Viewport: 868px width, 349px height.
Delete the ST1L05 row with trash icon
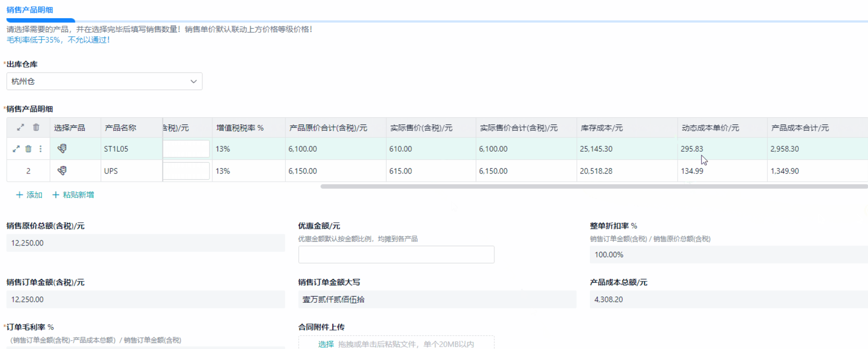[x=29, y=149]
